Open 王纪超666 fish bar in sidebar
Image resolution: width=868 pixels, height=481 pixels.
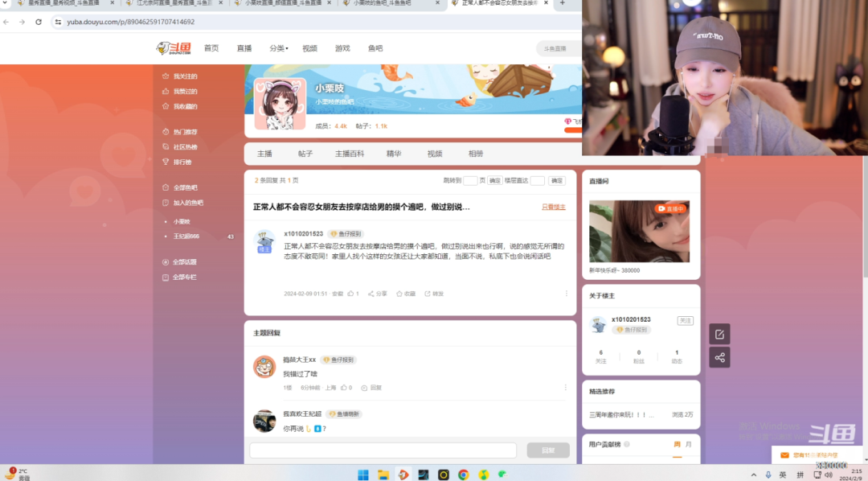point(186,236)
